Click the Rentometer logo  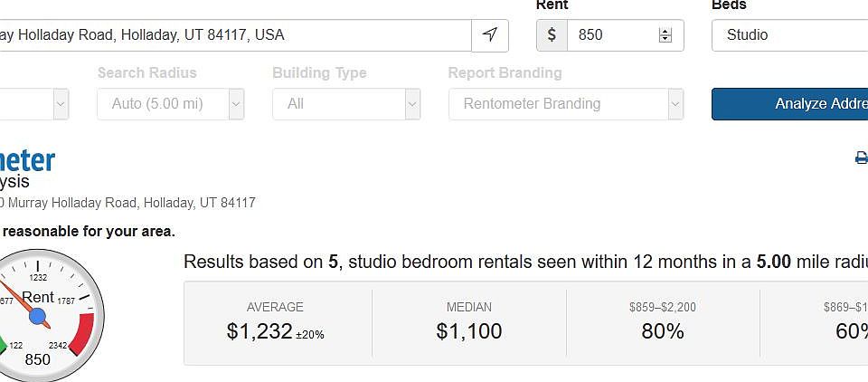tap(27, 161)
